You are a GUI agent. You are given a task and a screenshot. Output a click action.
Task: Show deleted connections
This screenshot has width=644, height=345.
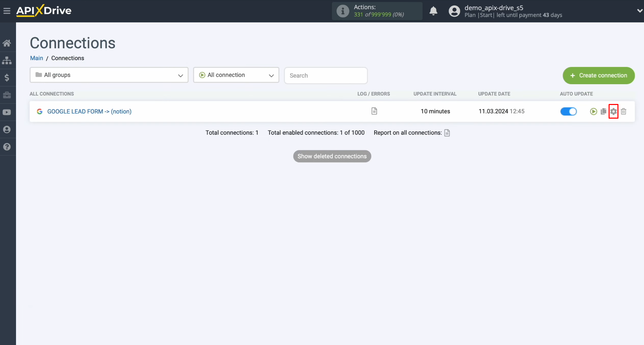[x=332, y=156]
